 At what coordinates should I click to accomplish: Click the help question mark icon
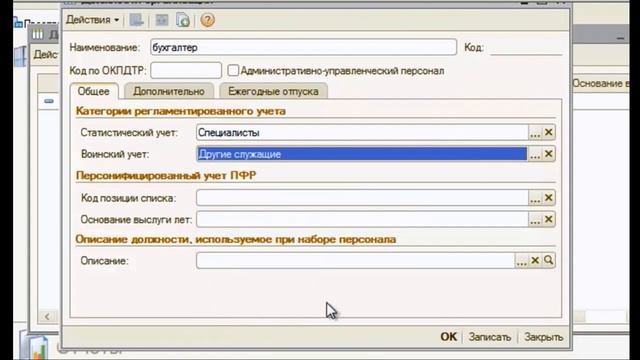click(x=207, y=20)
